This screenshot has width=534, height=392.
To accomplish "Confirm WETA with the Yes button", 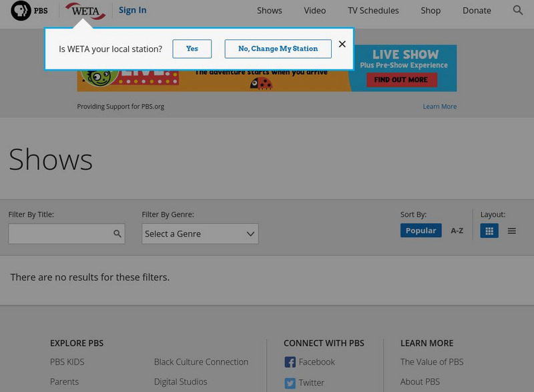I will [192, 49].
